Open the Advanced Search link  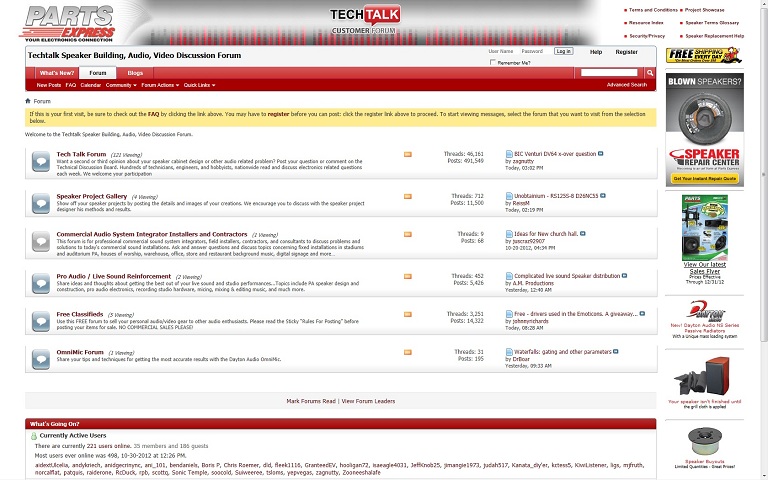point(626,85)
